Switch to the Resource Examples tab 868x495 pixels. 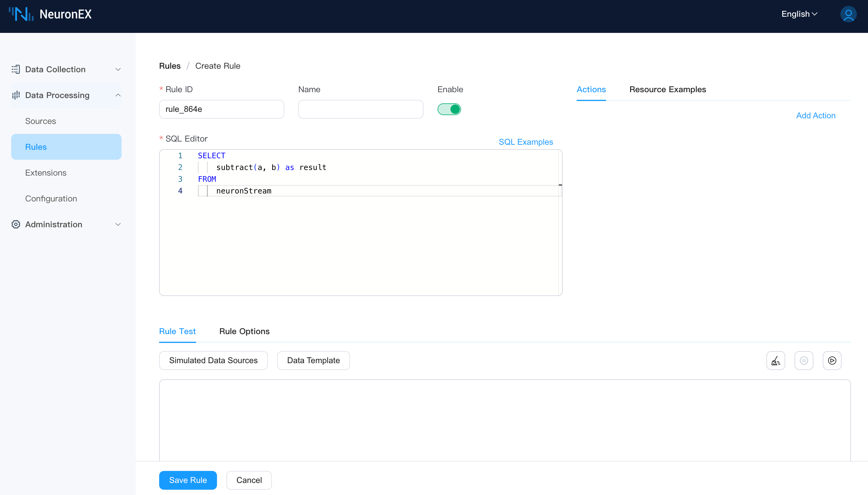point(667,90)
